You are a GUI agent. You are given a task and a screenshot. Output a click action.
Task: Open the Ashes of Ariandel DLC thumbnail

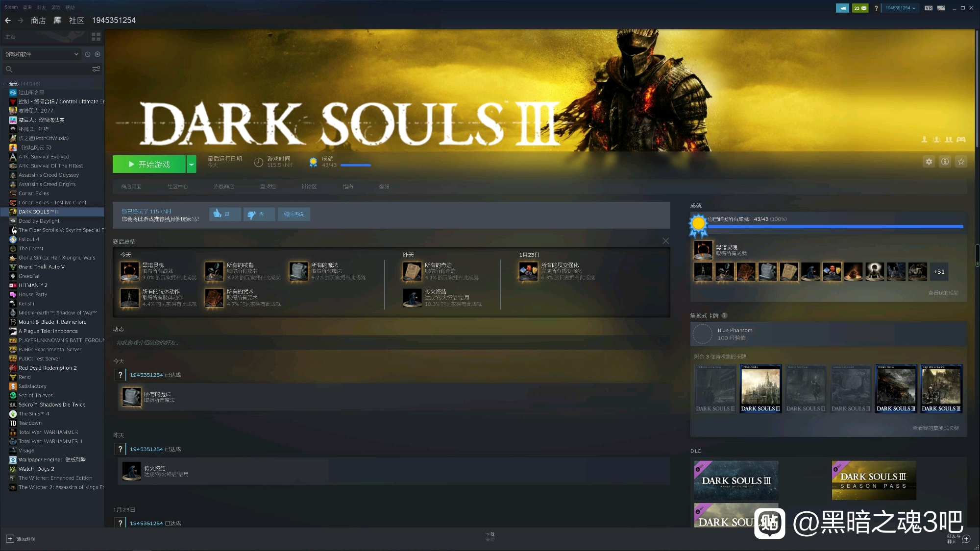(x=736, y=480)
